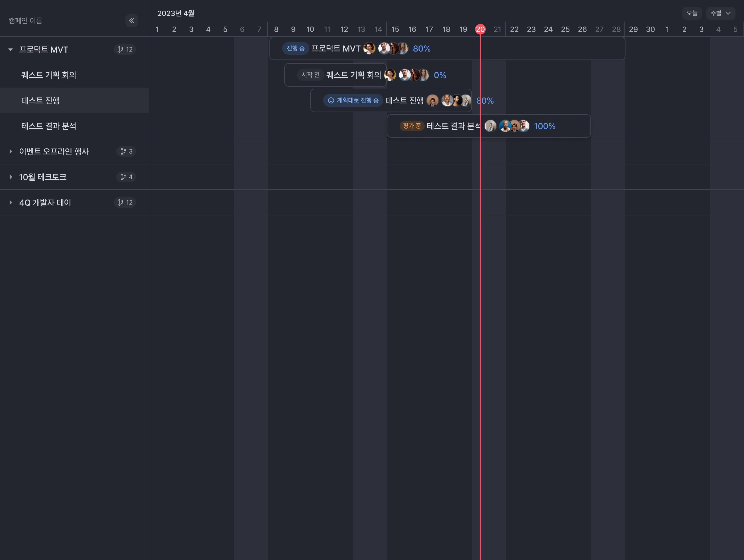Screen dimensions: 744x560
Task: Select date 29 in the timeline header
Action: pos(633,29)
